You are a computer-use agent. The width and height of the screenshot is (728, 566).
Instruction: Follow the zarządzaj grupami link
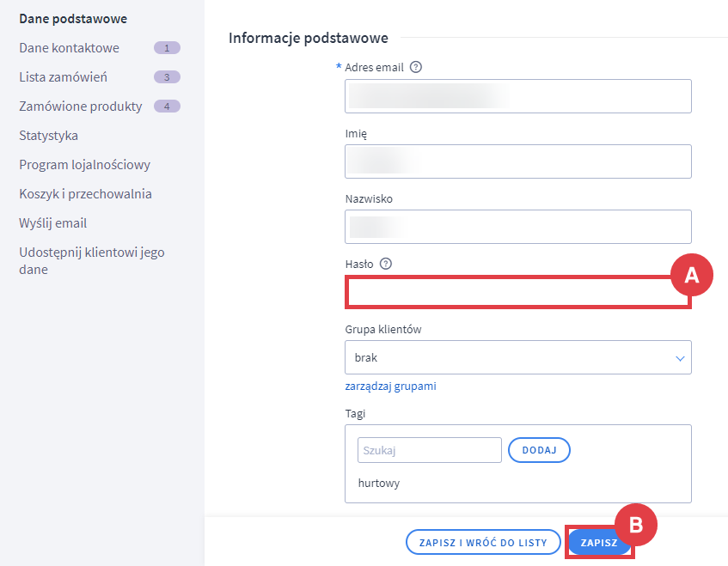click(390, 386)
